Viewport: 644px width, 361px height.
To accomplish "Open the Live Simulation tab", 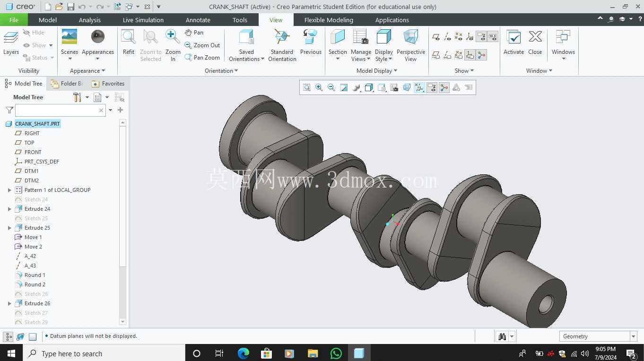I will pyautogui.click(x=143, y=20).
